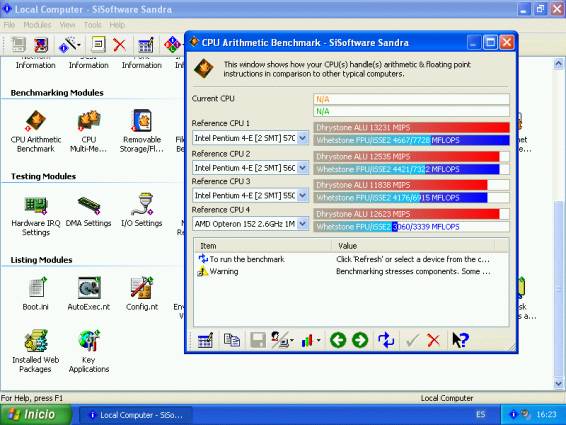Open the Modules menu
566x425 pixels.
37,25
